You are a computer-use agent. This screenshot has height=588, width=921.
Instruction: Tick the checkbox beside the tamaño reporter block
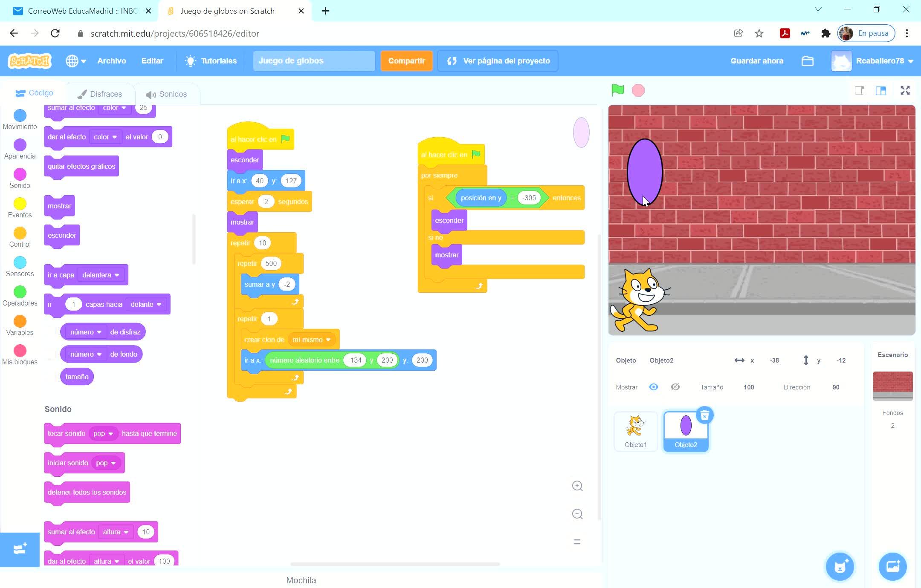pos(51,377)
